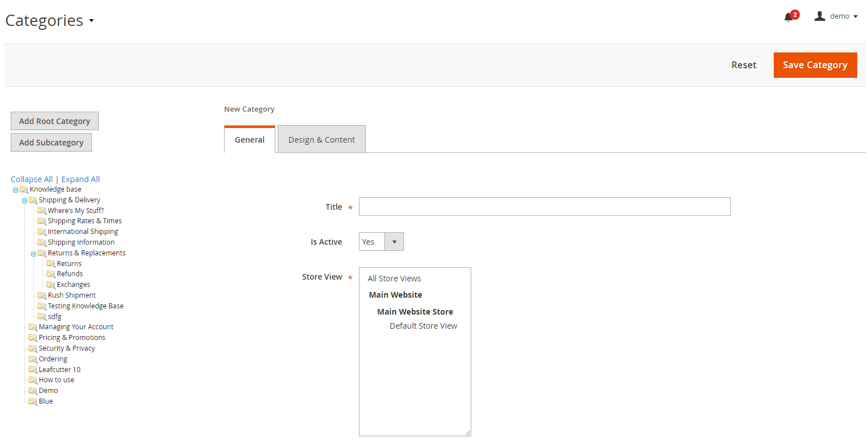Viewport: 868px width, 442px height.
Task: Select Where's My Stuff? category label
Action: [76, 211]
